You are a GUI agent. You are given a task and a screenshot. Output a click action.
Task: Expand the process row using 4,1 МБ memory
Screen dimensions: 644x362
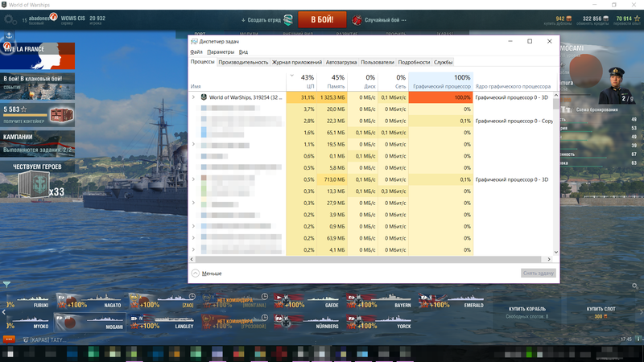(x=193, y=249)
